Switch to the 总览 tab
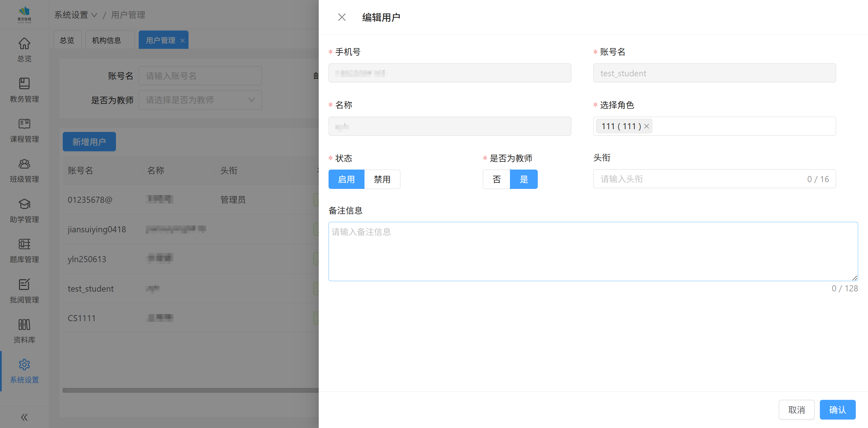 coord(67,40)
